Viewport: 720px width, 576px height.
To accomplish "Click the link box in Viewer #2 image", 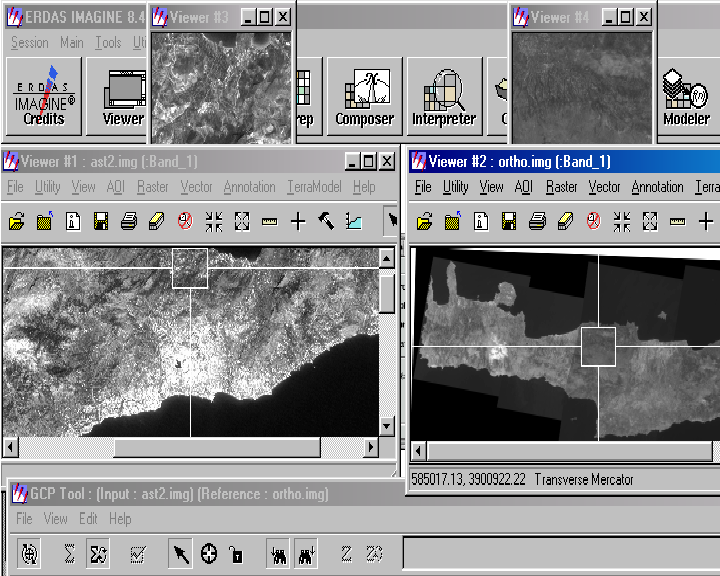I will point(598,347).
